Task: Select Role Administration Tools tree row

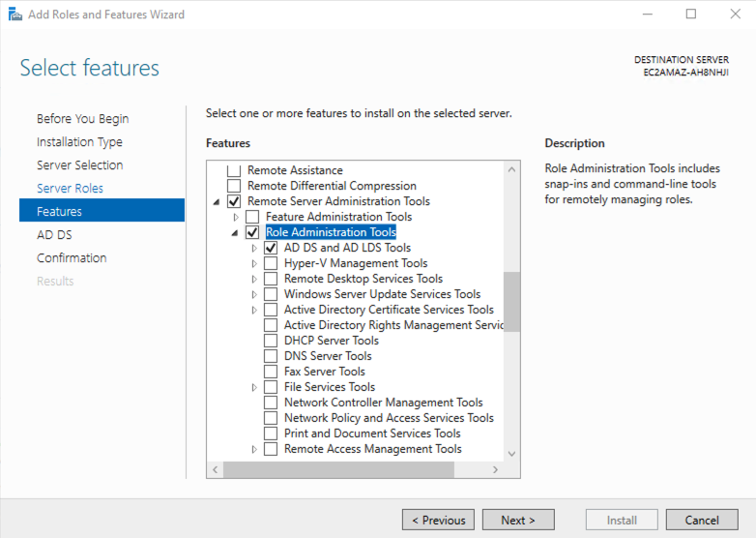Action: coord(331,232)
